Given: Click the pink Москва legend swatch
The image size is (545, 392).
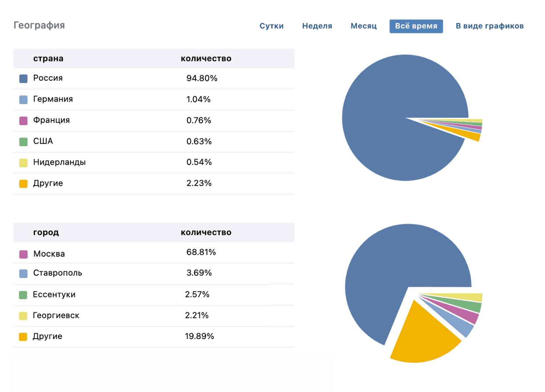Looking at the screenshot, I should 23,254.
